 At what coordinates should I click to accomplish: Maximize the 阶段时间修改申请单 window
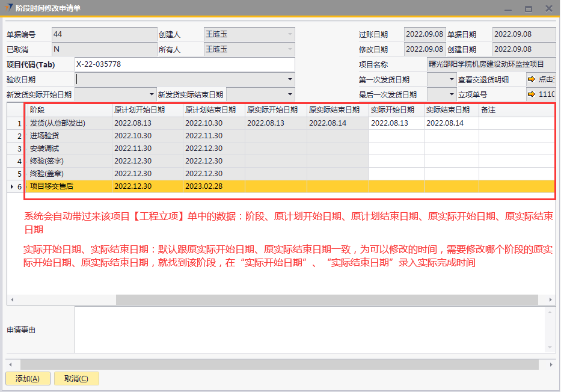[x=528, y=8]
